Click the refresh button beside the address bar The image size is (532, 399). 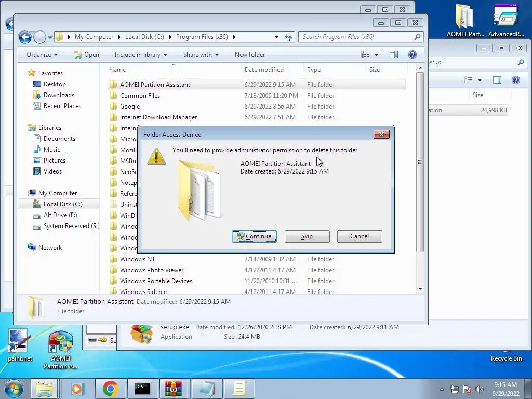coord(288,37)
